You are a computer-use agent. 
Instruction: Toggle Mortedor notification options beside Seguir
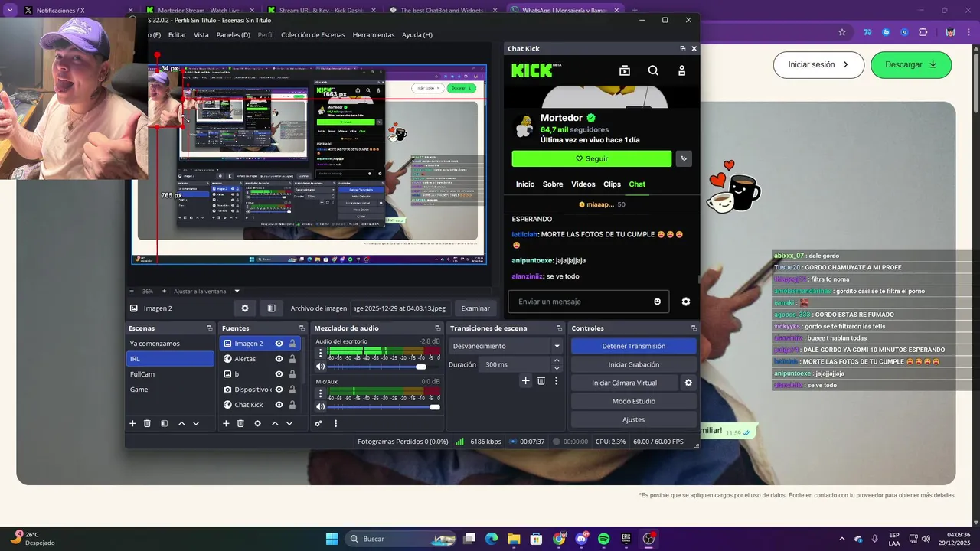pyautogui.click(x=684, y=158)
